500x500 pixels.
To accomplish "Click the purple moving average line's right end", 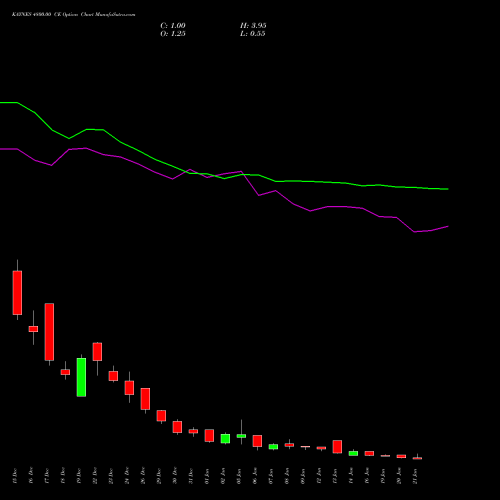I will tap(447, 227).
